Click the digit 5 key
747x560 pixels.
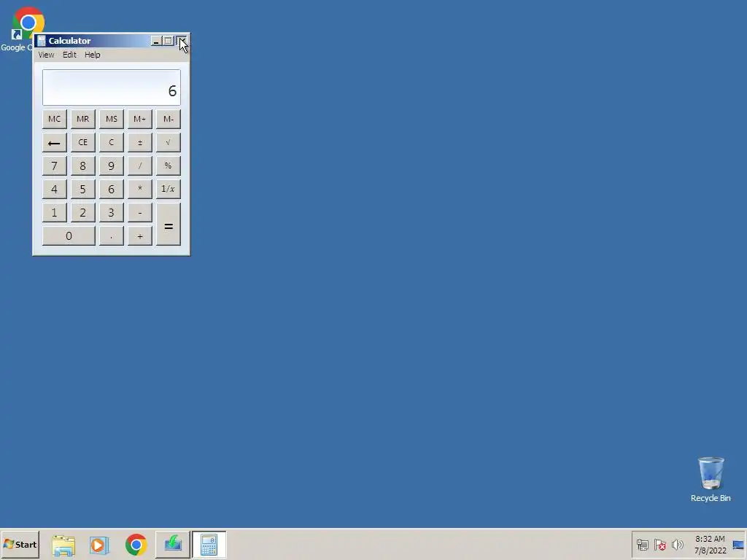click(x=83, y=189)
